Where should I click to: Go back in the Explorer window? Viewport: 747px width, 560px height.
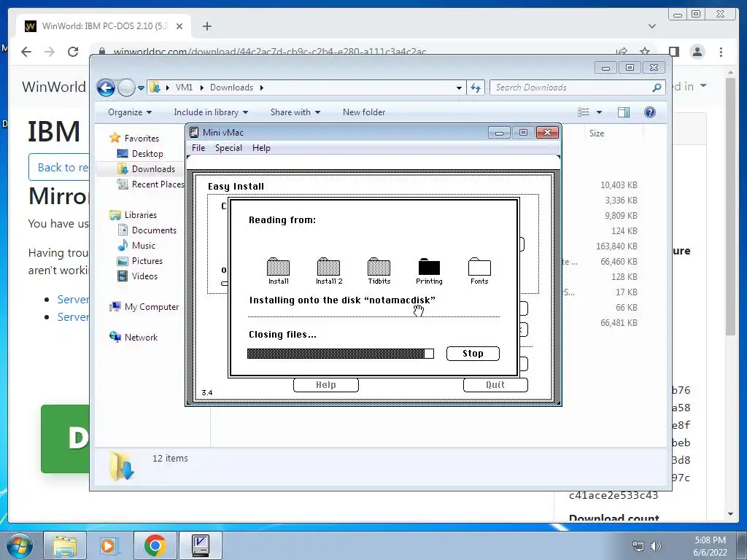click(106, 87)
